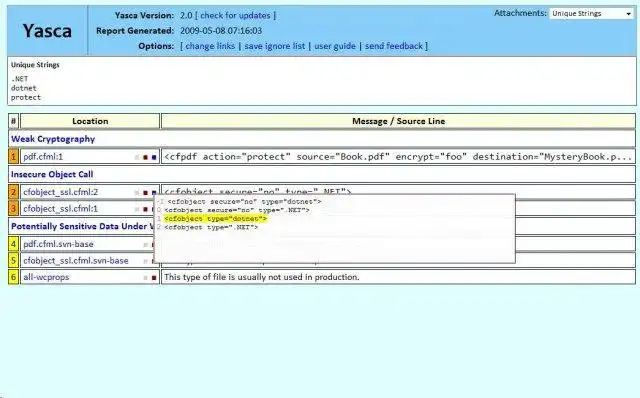Open the user guide link
The height and width of the screenshot is (398, 640).
(x=335, y=46)
